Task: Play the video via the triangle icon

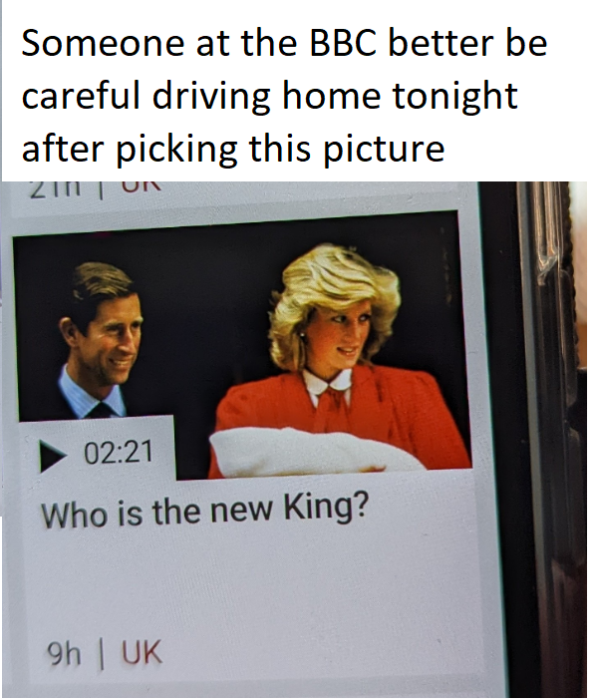Action: [52, 456]
